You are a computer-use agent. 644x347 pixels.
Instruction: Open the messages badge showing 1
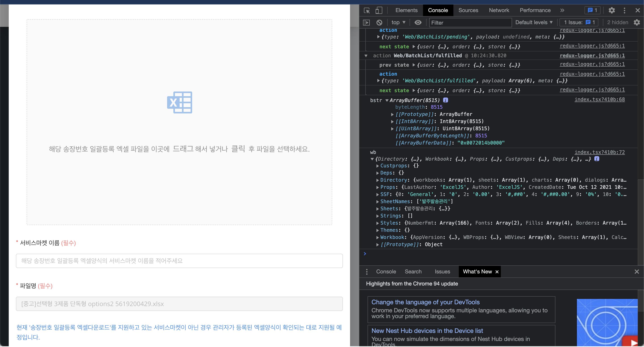point(592,10)
